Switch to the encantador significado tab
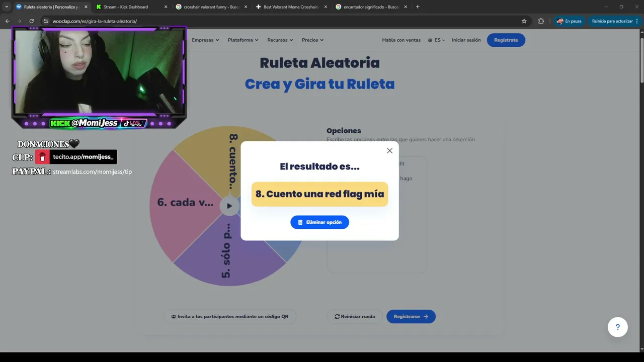The width and height of the screenshot is (644, 362). 371,7
